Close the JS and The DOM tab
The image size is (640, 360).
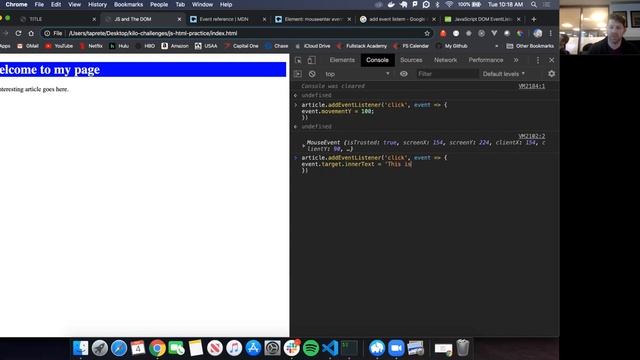pyautogui.click(x=179, y=19)
